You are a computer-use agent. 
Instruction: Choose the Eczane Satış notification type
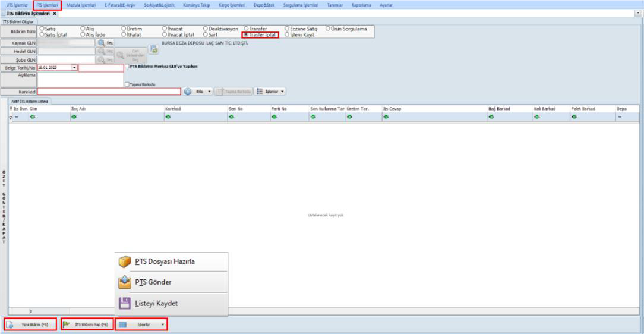(x=288, y=28)
